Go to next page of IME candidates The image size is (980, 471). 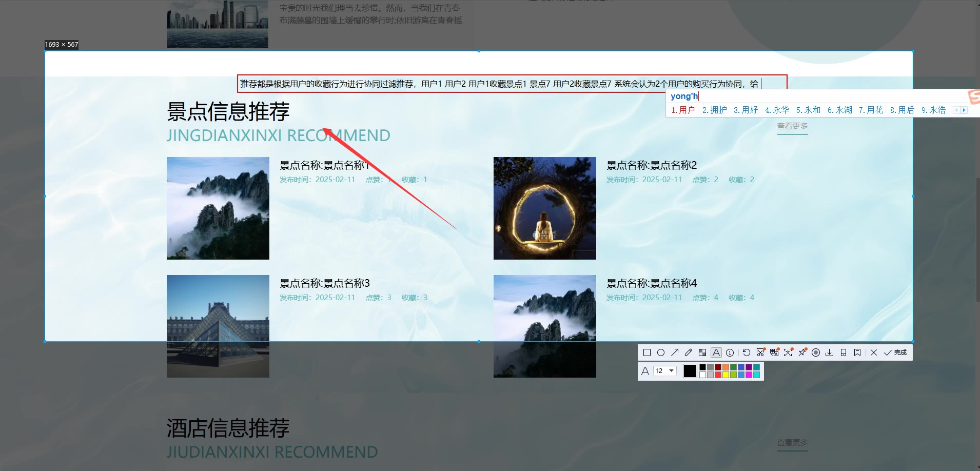[x=964, y=110]
